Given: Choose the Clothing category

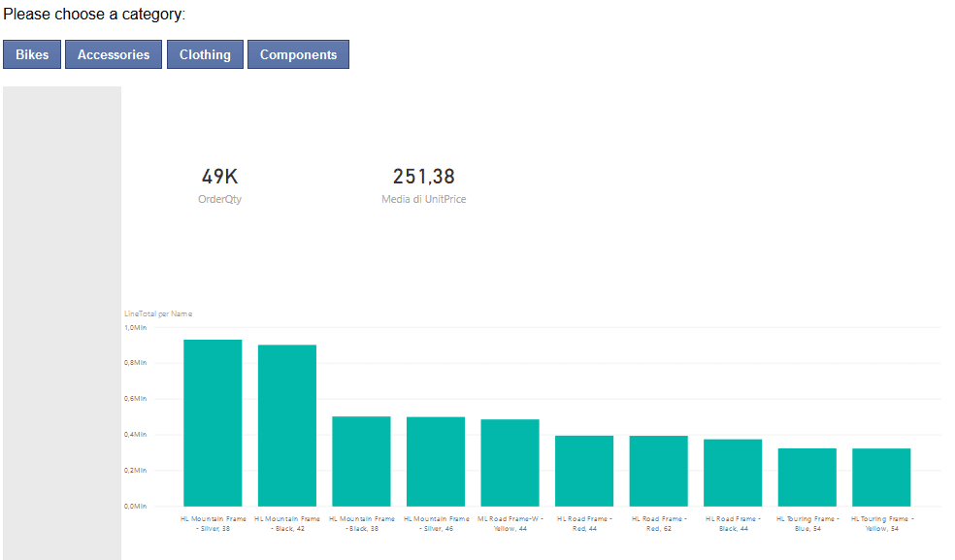Looking at the screenshot, I should click(x=205, y=54).
